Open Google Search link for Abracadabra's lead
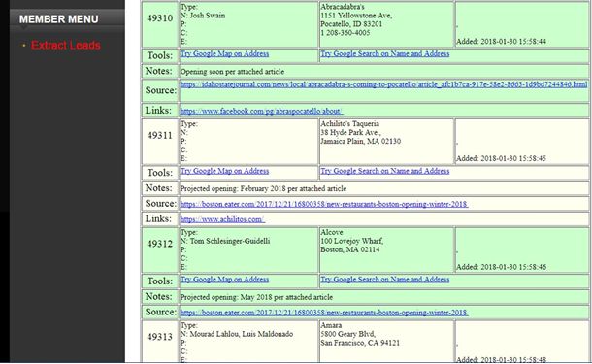This screenshot has height=364, width=592. 384,53
